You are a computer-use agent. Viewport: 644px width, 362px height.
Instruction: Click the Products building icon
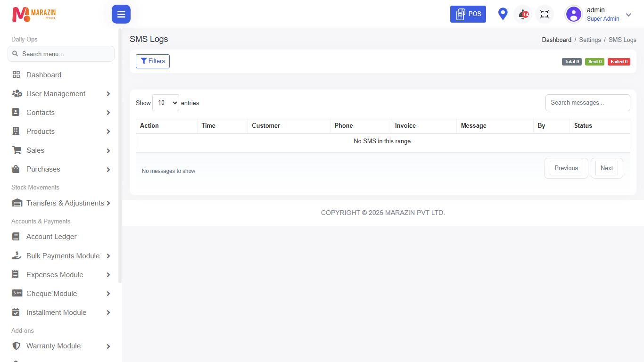16,132
